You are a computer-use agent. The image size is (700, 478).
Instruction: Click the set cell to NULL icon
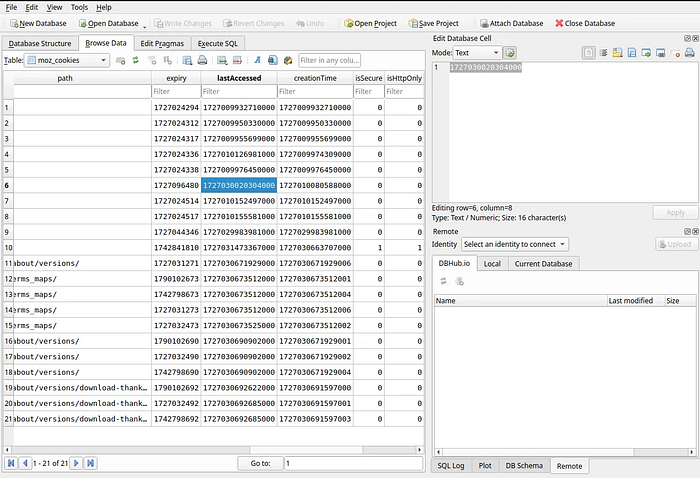(x=675, y=53)
